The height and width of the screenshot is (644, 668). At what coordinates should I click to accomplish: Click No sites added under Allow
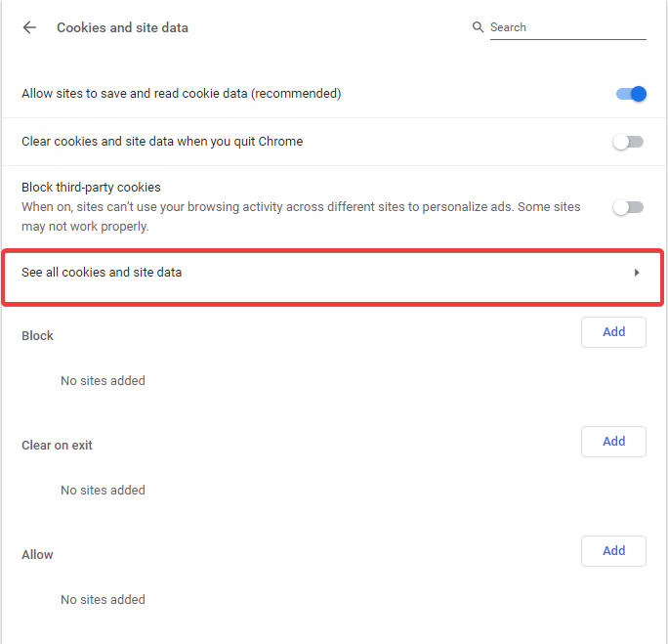coord(103,599)
